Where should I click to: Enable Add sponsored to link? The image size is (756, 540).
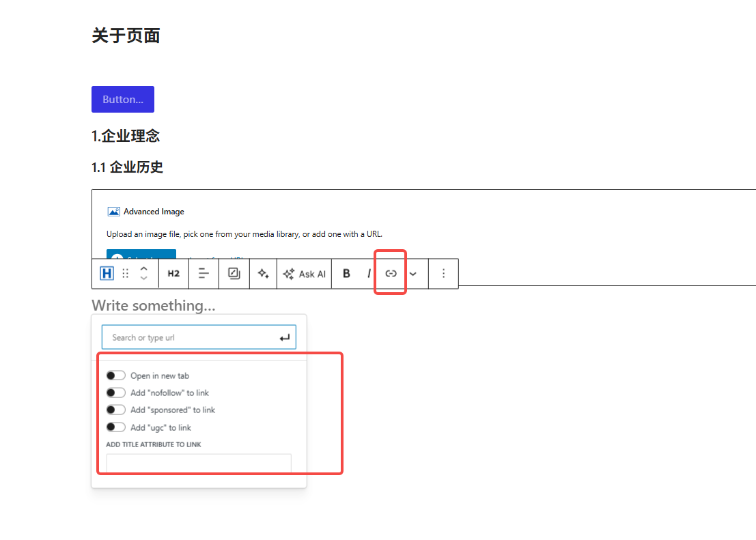pos(115,410)
